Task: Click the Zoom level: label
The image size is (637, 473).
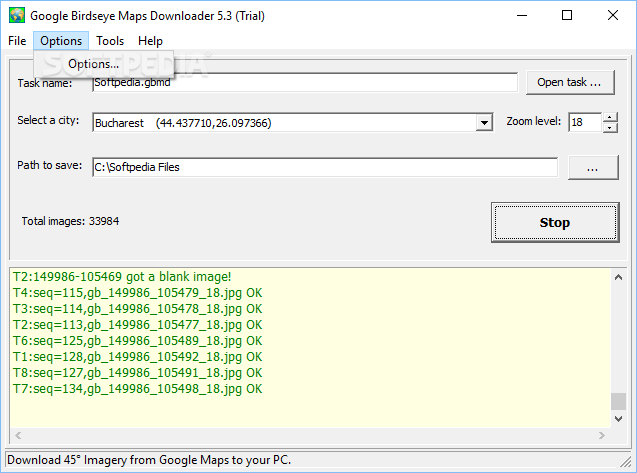Action: (x=533, y=121)
